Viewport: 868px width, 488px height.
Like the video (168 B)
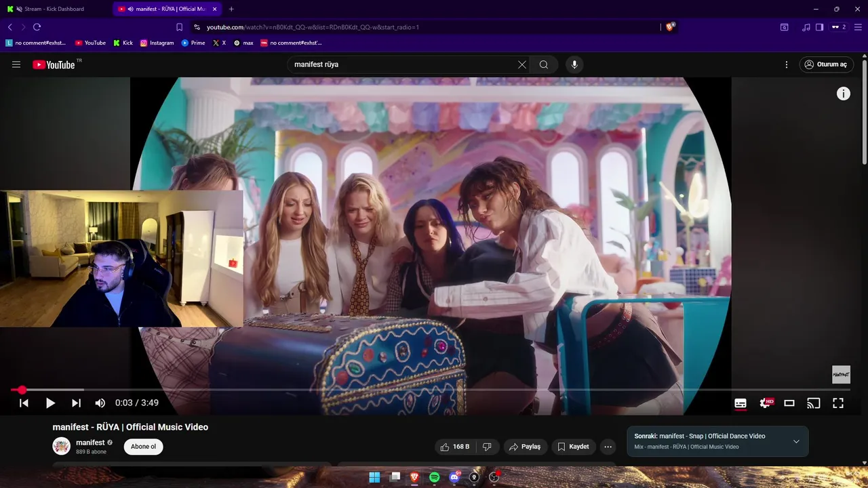pos(455,447)
